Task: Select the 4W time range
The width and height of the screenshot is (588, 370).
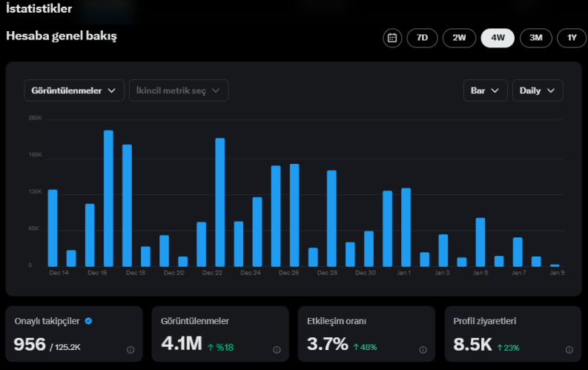Action: pos(498,38)
